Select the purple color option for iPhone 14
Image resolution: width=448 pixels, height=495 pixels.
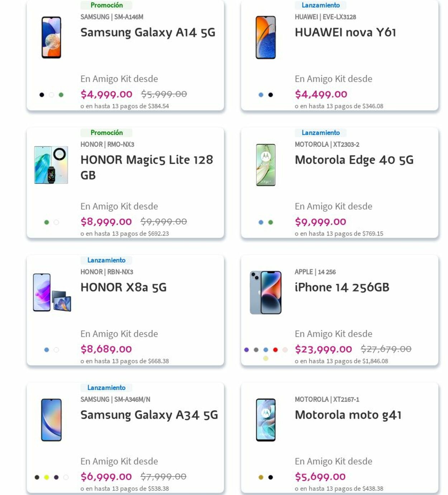[x=246, y=350]
